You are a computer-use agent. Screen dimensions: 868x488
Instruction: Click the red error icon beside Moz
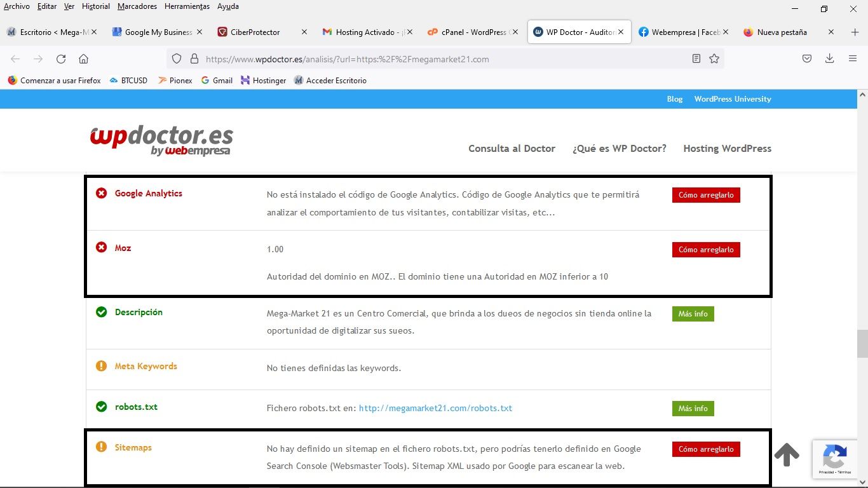tap(101, 248)
